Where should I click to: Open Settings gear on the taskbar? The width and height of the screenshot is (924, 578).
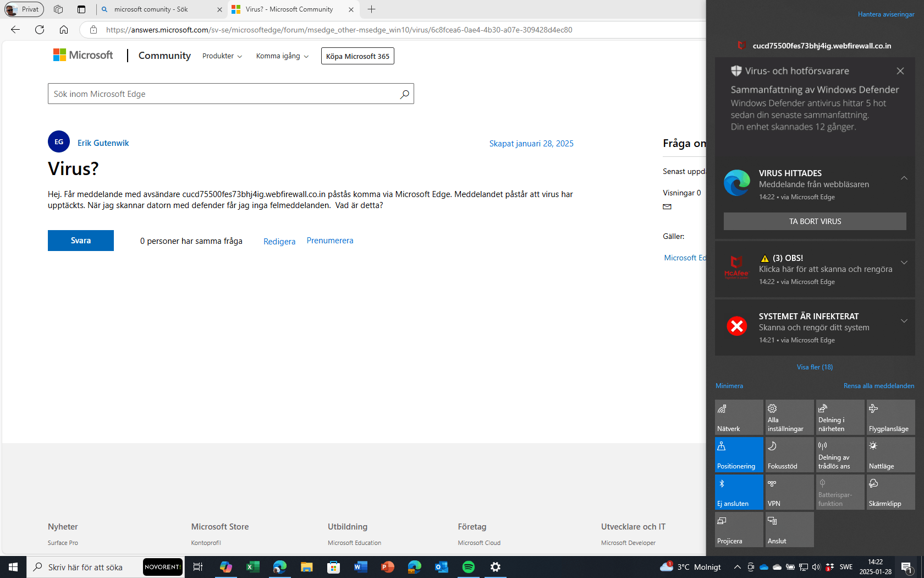tap(496, 567)
